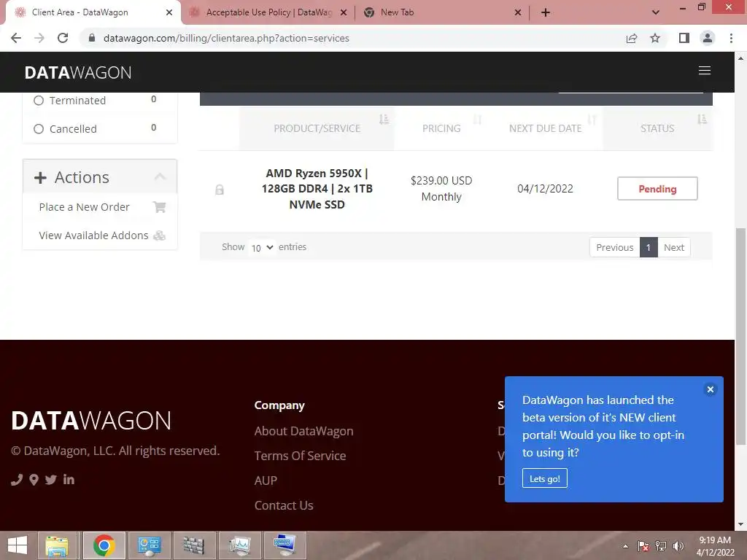Screen dimensions: 747x560
Task: Share this page using share icon
Action: pos(632,38)
